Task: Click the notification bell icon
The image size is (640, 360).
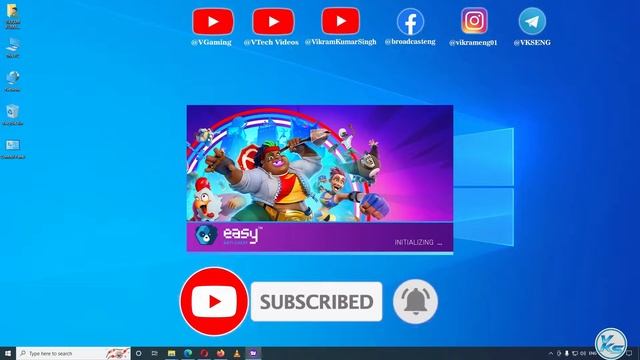Action: 416,302
